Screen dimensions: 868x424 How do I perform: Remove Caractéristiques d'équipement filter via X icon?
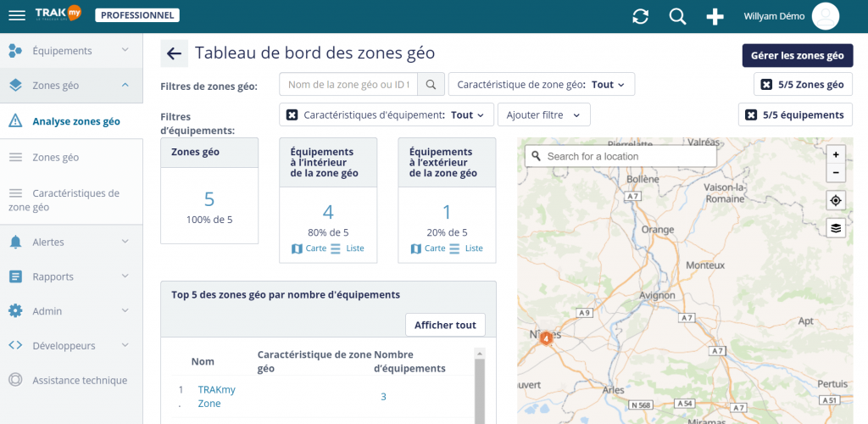292,115
